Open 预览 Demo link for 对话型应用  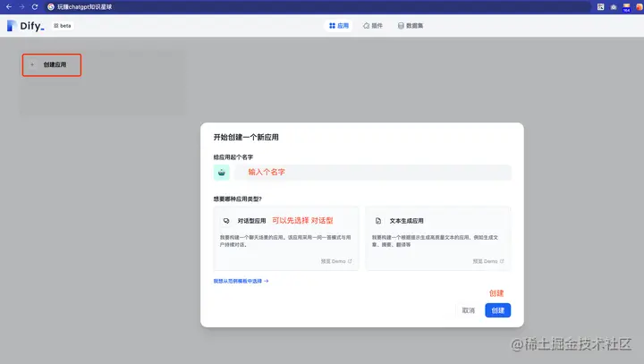(x=336, y=261)
